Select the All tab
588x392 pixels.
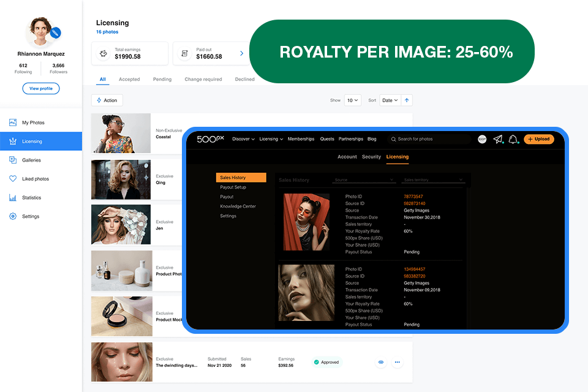pos(103,79)
